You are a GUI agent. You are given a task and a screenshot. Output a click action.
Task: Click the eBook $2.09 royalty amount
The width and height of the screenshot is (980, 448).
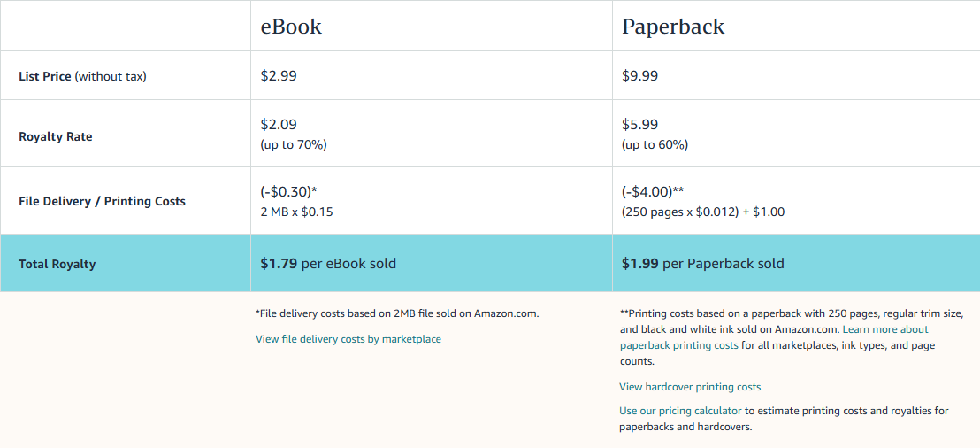(279, 125)
